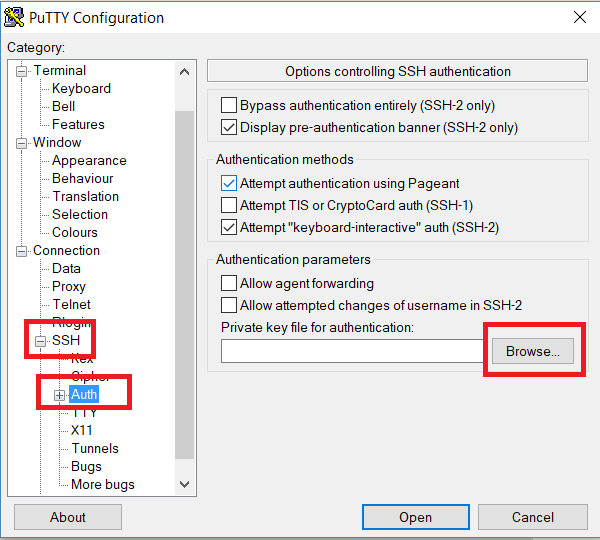Click the PuTTY icon in title bar
The height and width of the screenshot is (540, 600).
14,18
